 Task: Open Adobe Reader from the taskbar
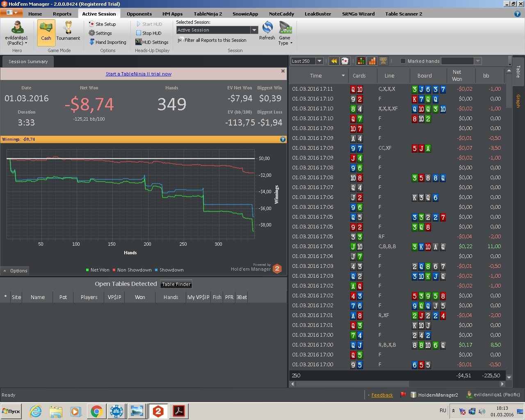coord(179,411)
